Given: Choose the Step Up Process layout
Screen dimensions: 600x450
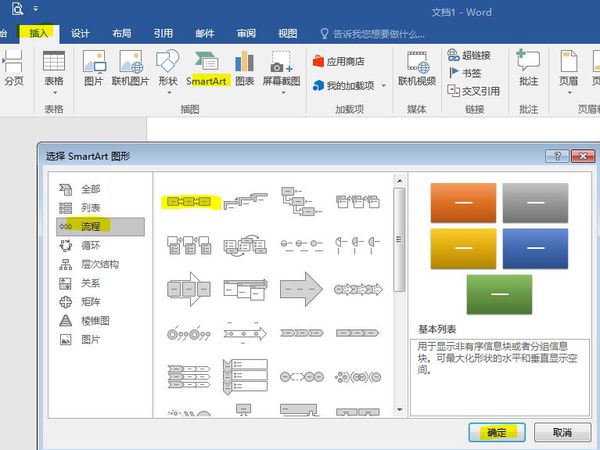Looking at the screenshot, I should (x=245, y=201).
